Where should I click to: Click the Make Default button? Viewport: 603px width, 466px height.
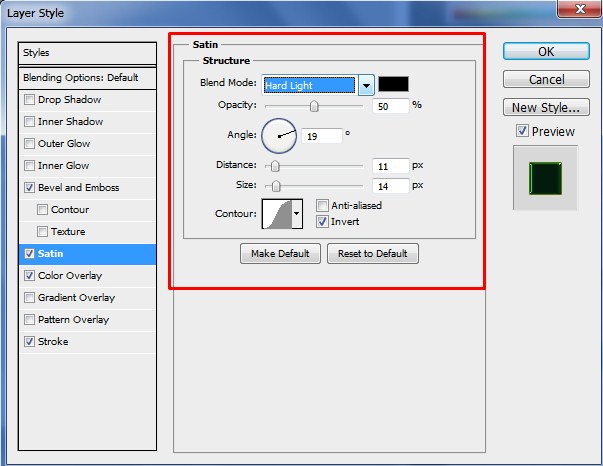(x=280, y=253)
